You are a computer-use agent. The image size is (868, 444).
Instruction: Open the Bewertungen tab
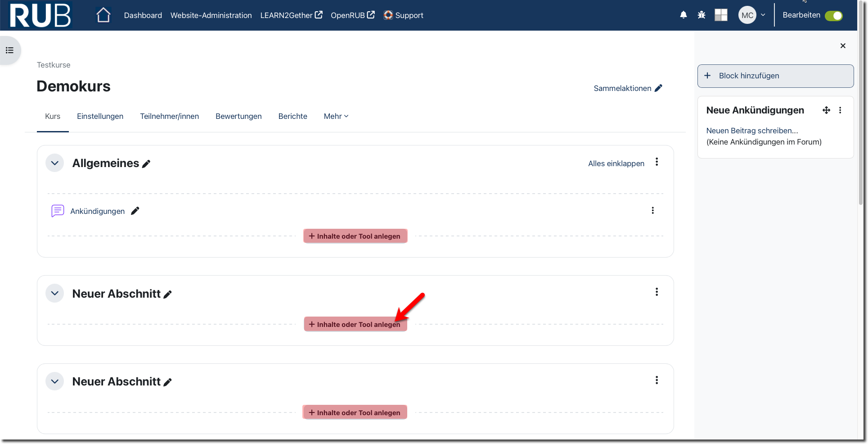tap(238, 116)
